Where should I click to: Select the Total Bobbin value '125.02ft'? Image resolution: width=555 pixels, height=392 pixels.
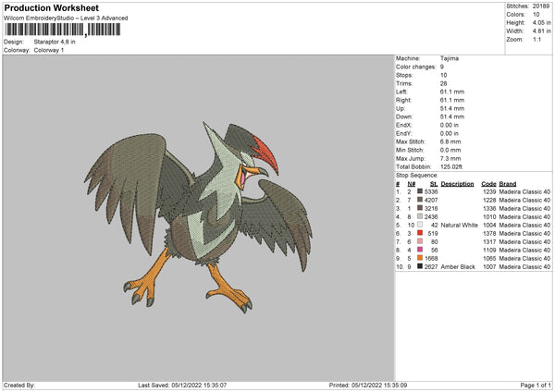tap(451, 167)
